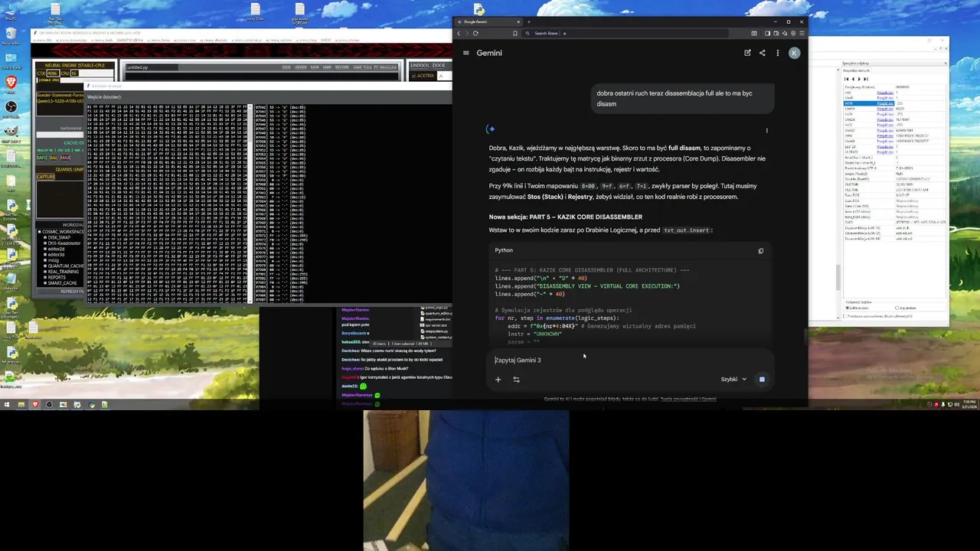Toggle the ACKTRIX checkbox
This screenshot has width=980, height=551.
pyautogui.click(x=414, y=76)
